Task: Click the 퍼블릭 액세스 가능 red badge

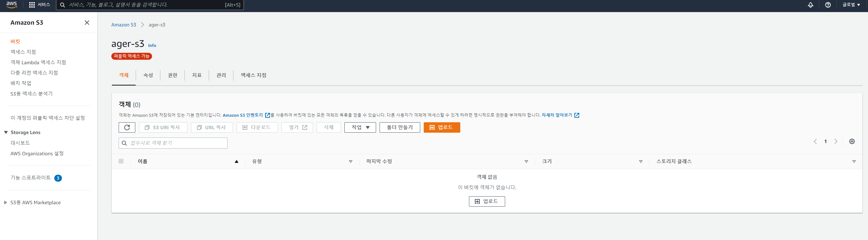Action: 132,56
